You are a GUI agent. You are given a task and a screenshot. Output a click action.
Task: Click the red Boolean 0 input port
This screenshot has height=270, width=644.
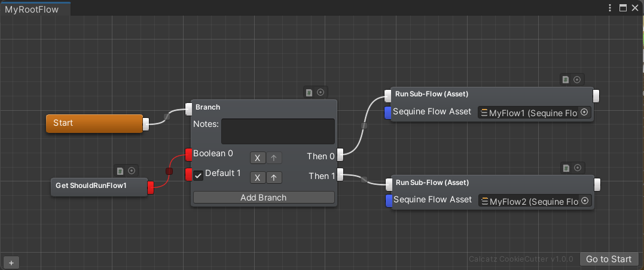coord(188,154)
